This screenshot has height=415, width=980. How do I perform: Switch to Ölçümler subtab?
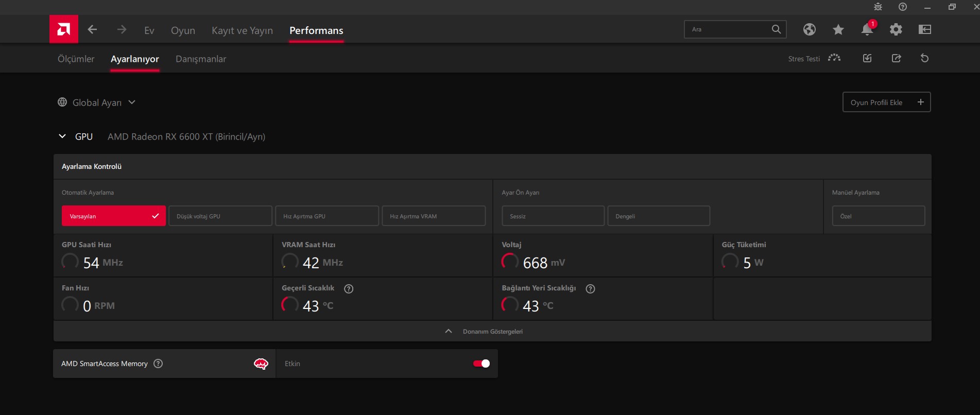(x=76, y=59)
